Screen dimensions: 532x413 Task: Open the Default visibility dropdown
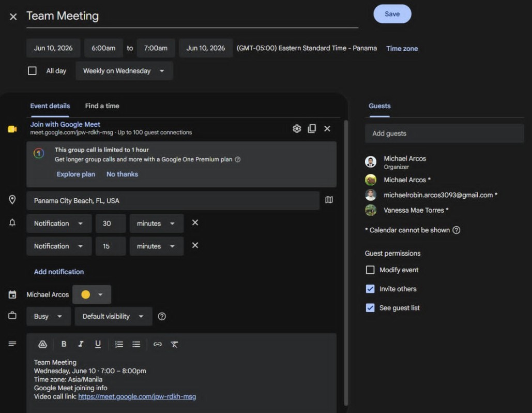click(x=113, y=317)
